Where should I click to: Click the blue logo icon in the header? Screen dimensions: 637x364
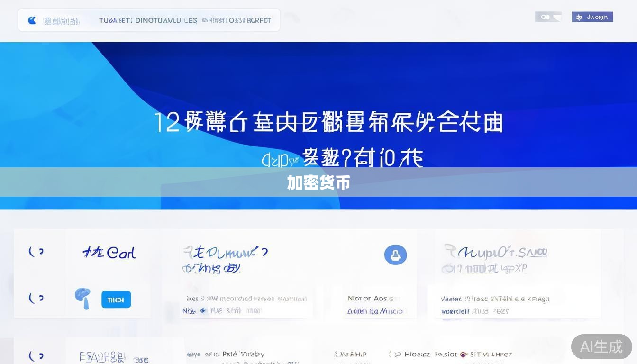(32, 20)
